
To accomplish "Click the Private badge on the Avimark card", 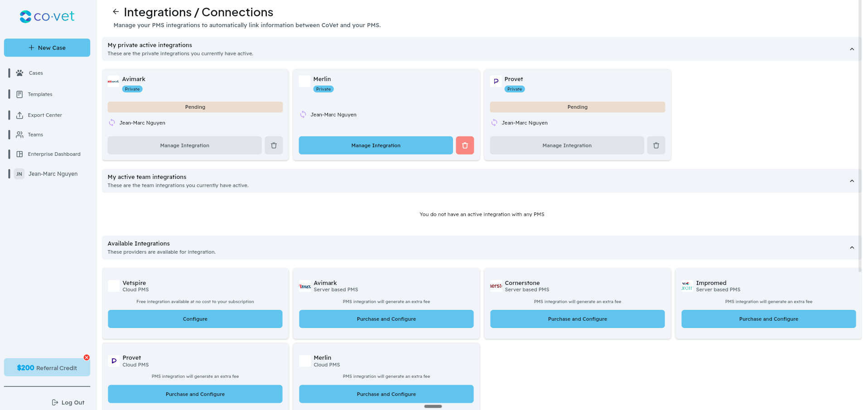I will (x=132, y=89).
